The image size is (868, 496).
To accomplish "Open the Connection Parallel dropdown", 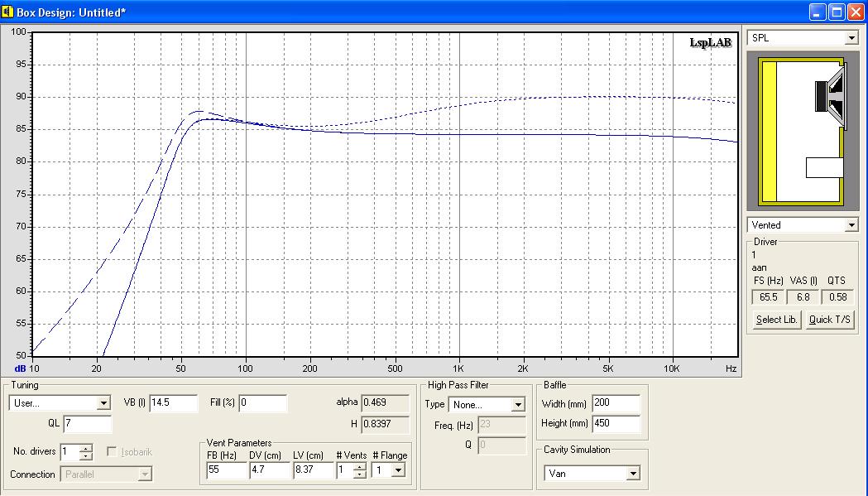I will click(145, 474).
